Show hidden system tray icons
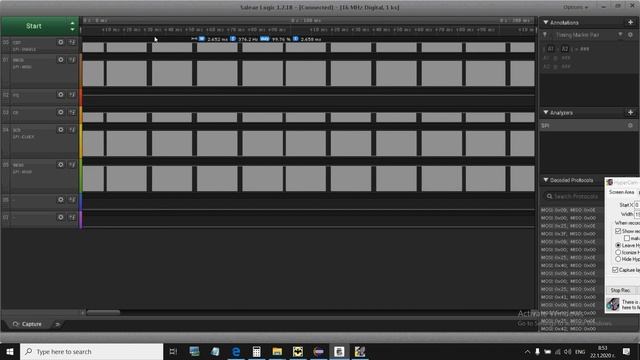The image size is (640, 360). click(527, 351)
